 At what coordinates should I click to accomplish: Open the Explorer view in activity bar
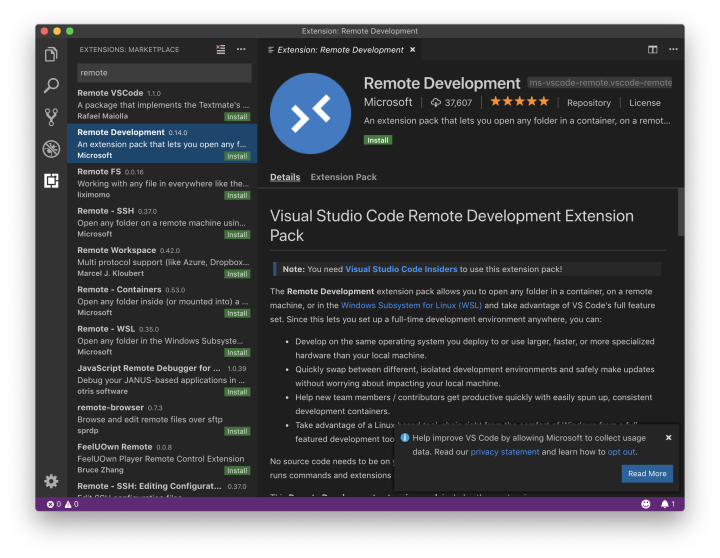51,54
